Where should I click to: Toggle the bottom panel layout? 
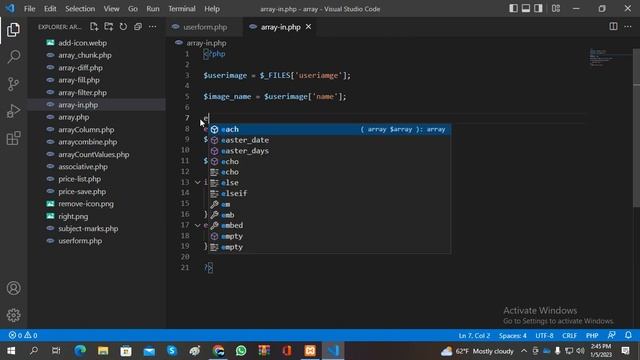(x=526, y=8)
